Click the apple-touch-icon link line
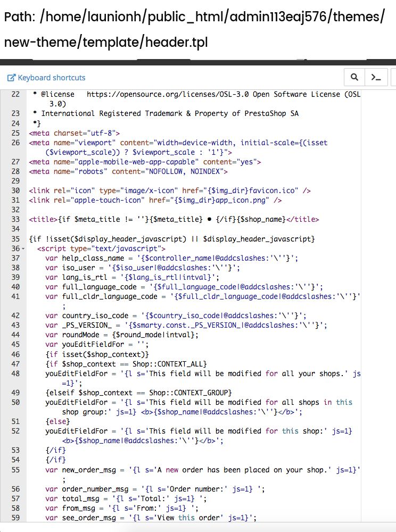The width and height of the screenshot is (396, 532). 155,200
